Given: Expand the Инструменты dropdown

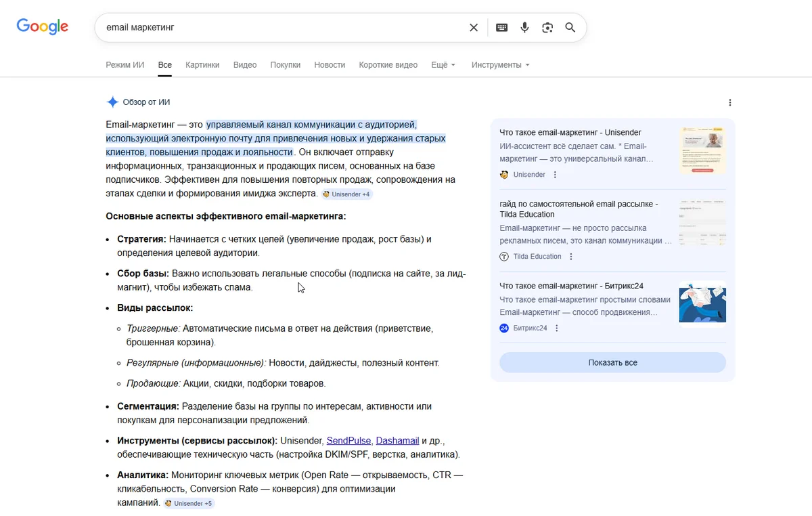Looking at the screenshot, I should coord(500,65).
